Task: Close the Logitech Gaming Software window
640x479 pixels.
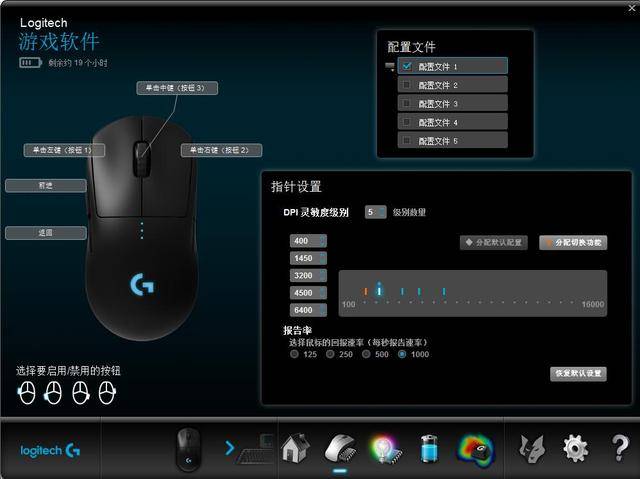Action: pos(631,8)
